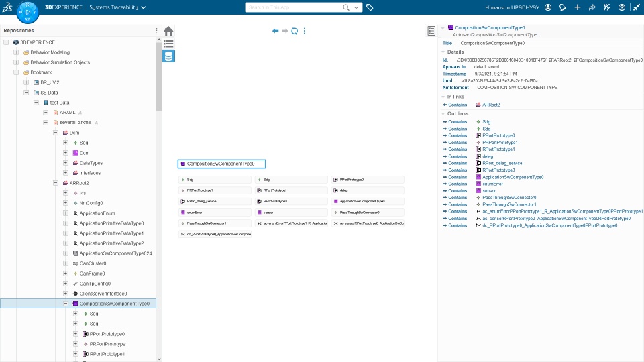Click the user name Himanshu UPADHYAY

coord(512,7)
